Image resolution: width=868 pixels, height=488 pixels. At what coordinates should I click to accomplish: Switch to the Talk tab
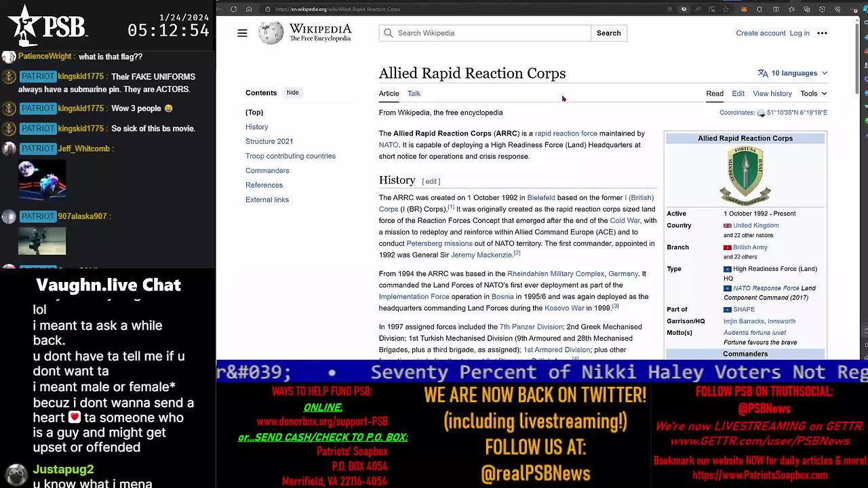tap(414, 94)
